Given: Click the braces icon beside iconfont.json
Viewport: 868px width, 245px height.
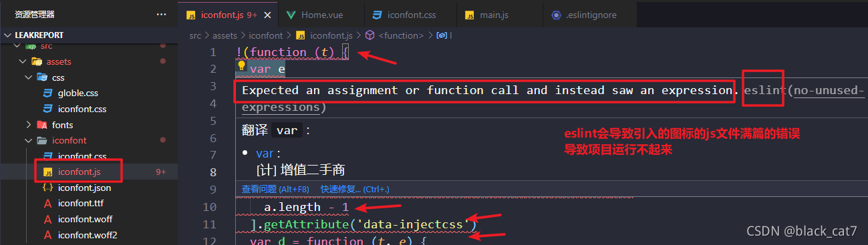Looking at the screenshot, I should (x=47, y=188).
